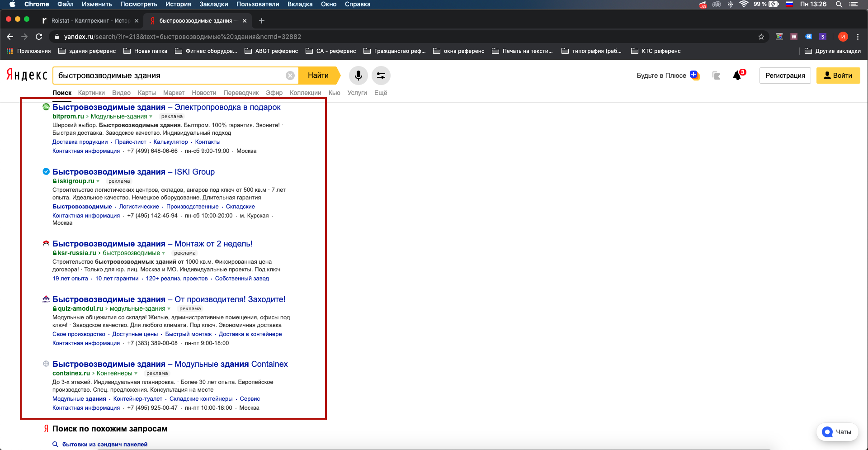The width and height of the screenshot is (868, 450).
Task: Open здания референс bookmarks folder
Action: coord(87,51)
